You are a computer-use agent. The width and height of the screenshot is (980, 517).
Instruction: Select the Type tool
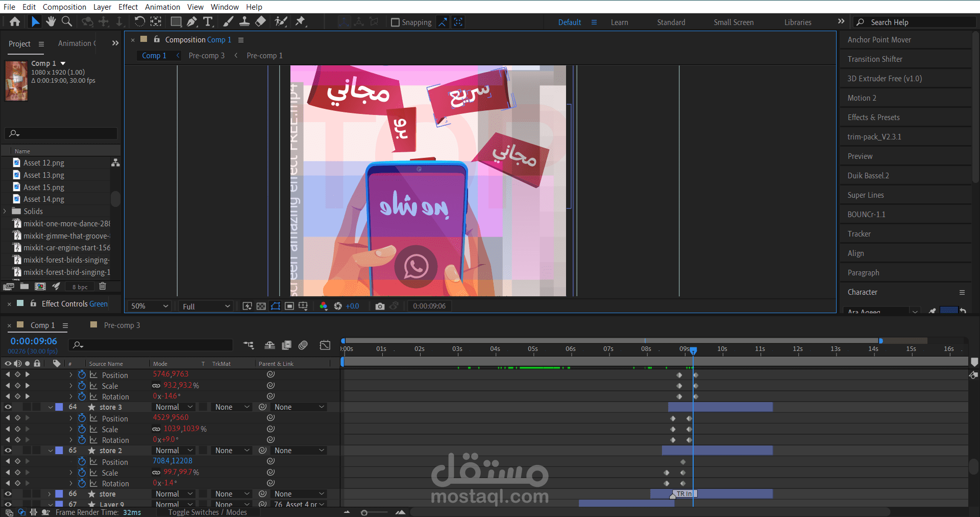pyautogui.click(x=208, y=21)
